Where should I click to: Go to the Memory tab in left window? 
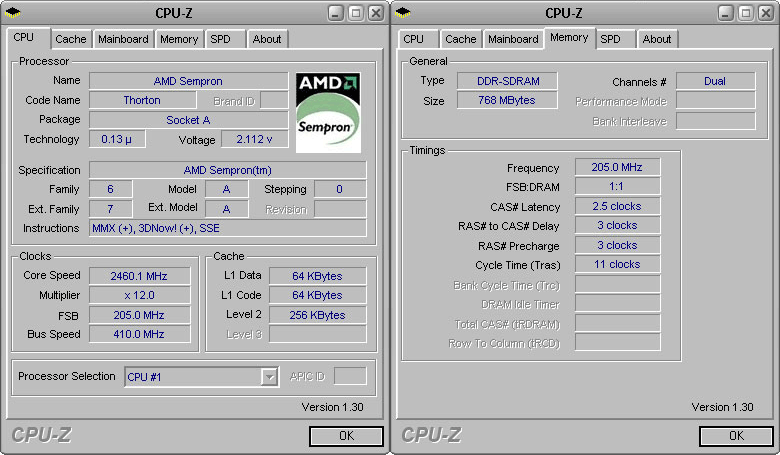coord(179,39)
